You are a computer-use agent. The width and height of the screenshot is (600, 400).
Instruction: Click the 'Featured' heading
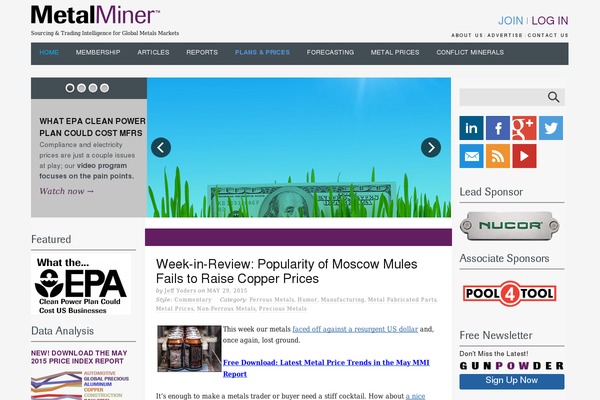pyautogui.click(x=51, y=239)
